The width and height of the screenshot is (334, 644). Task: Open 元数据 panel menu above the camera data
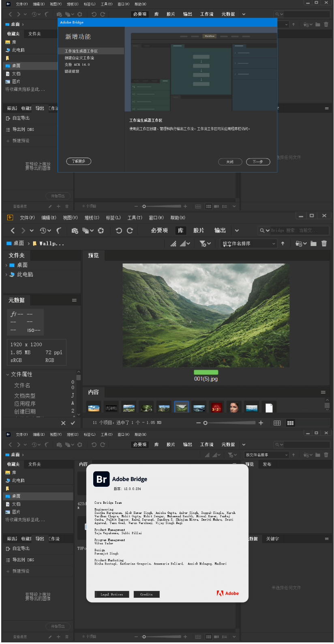[74, 300]
